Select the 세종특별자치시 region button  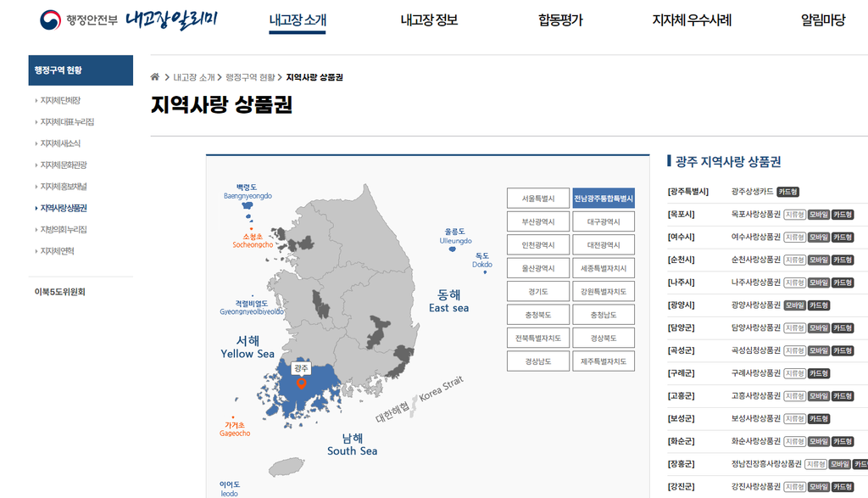pyautogui.click(x=604, y=268)
